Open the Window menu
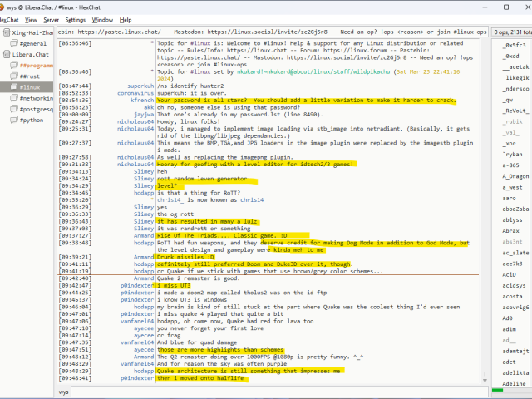The height and width of the screenshot is (399, 532). click(103, 19)
